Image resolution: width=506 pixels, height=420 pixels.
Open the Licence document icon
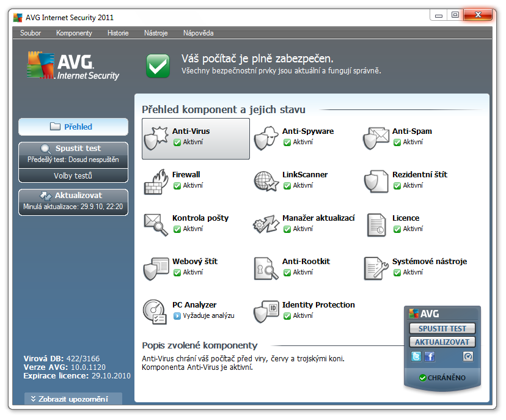(x=376, y=225)
